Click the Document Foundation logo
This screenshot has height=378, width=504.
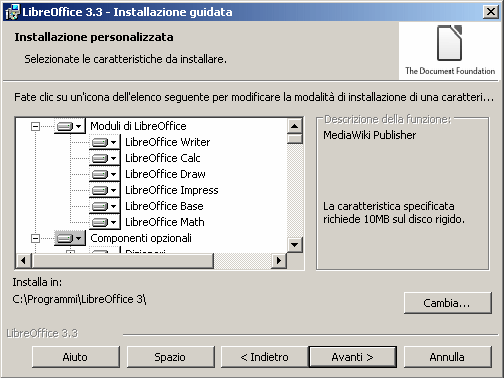click(450, 50)
